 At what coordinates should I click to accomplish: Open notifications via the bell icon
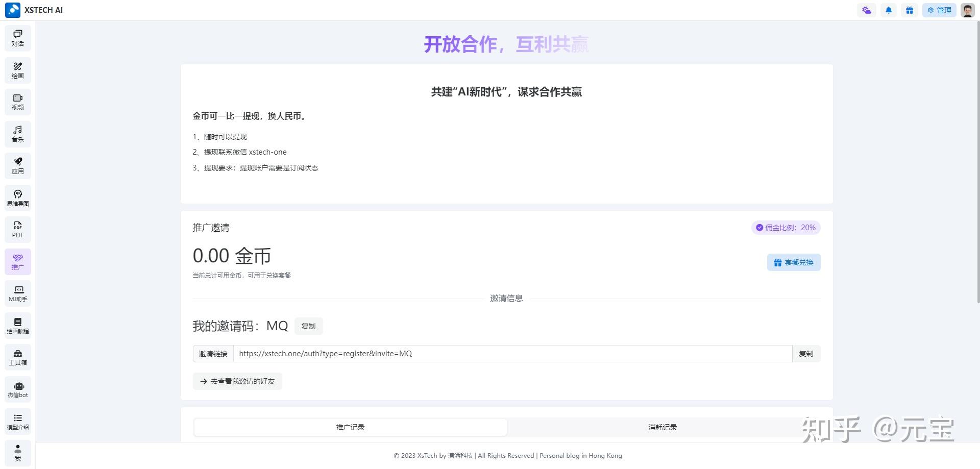(x=888, y=10)
